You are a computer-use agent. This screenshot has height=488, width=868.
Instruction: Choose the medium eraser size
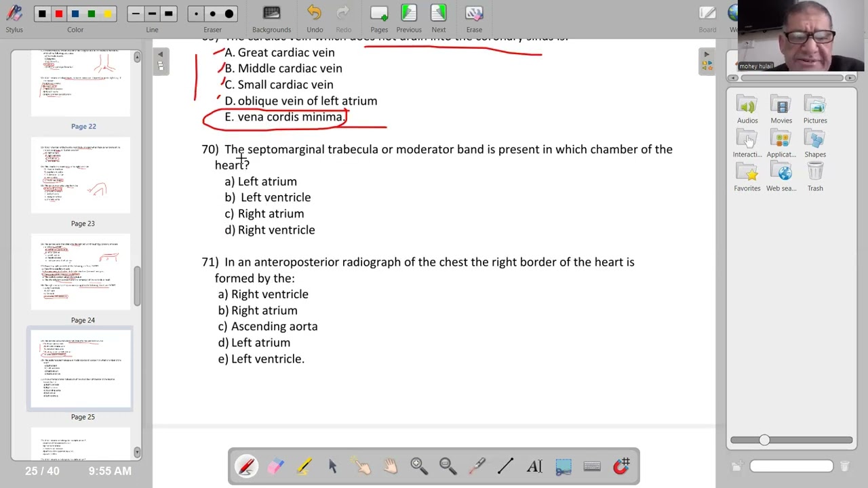click(x=212, y=14)
